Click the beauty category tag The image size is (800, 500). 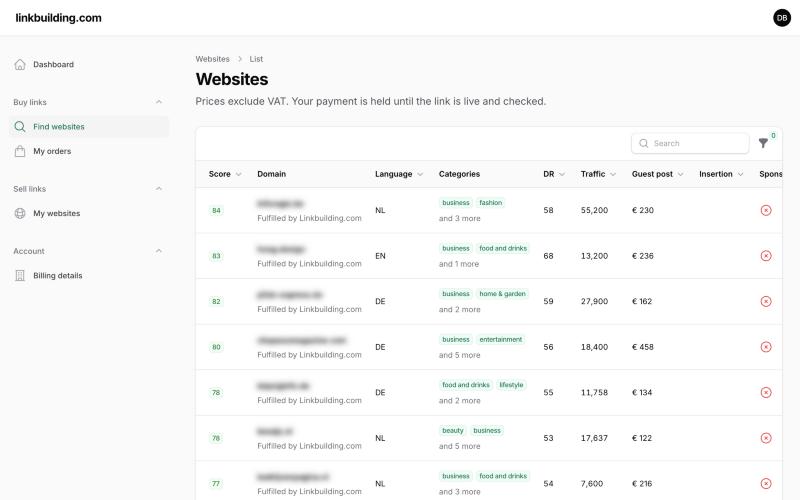[x=453, y=431]
